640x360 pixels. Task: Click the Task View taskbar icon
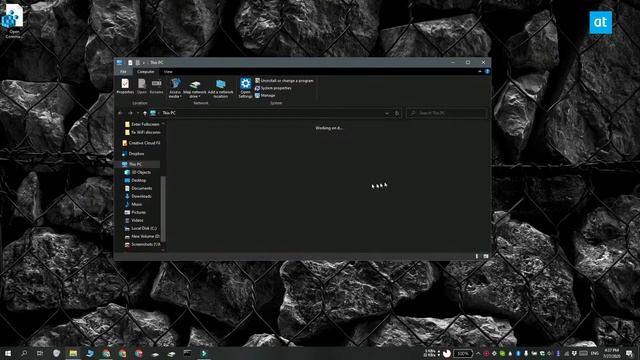[x=40, y=353]
